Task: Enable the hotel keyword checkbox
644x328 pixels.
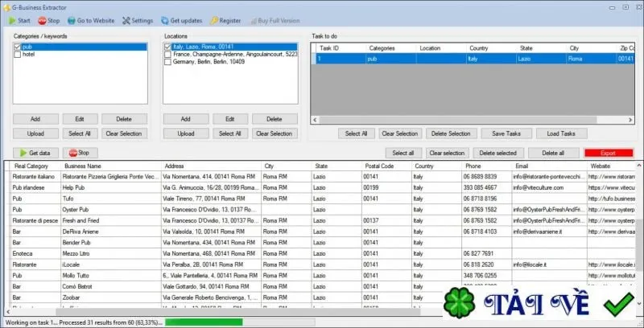Action: point(17,54)
